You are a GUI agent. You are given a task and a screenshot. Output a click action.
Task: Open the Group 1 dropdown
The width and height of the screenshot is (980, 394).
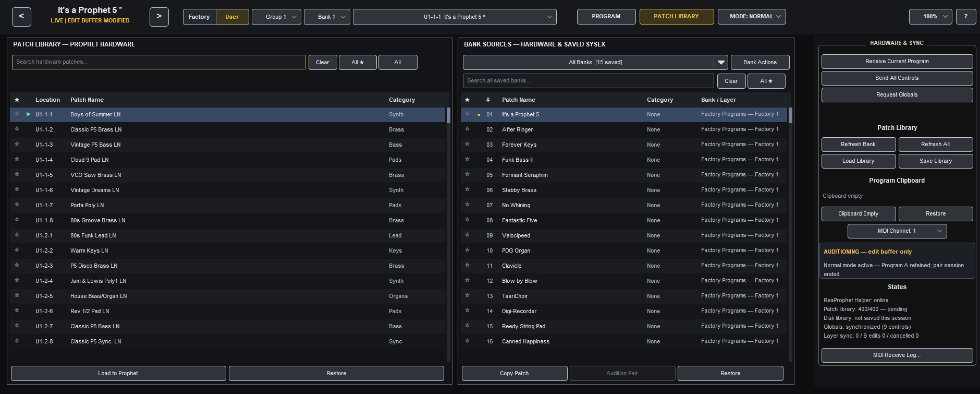[x=276, y=17]
